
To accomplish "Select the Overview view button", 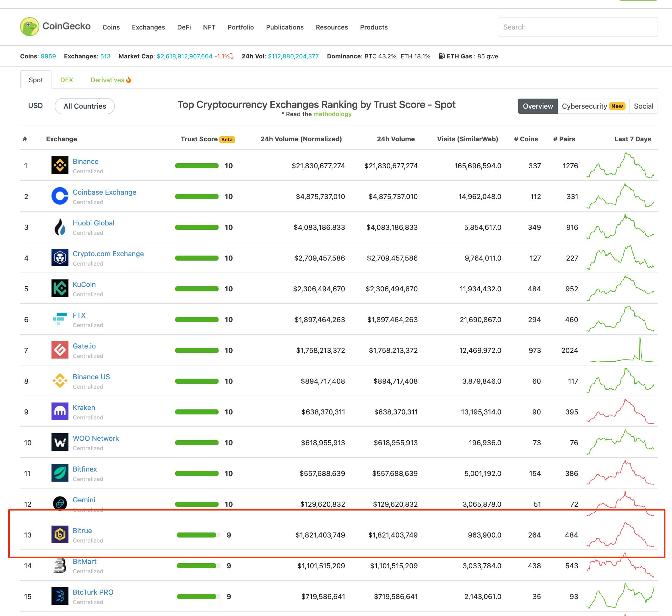I will tap(538, 106).
